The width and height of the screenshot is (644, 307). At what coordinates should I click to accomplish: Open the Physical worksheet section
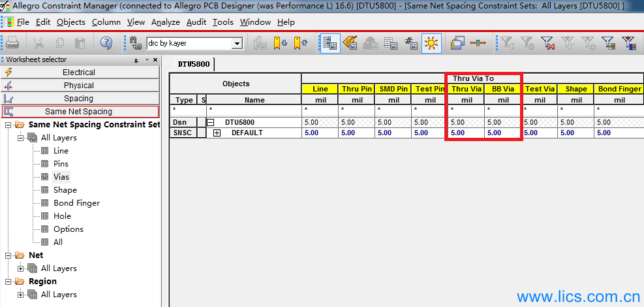point(80,86)
